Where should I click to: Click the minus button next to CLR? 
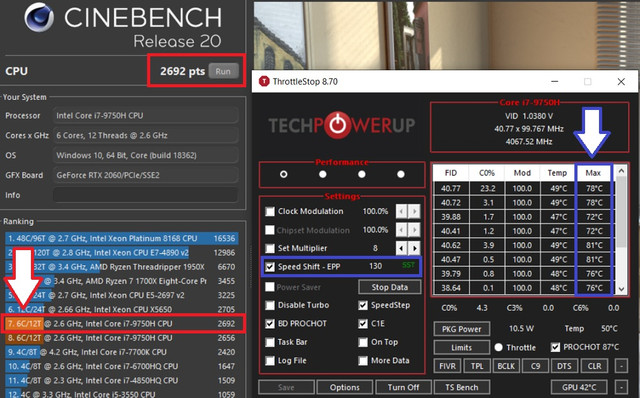621,366
